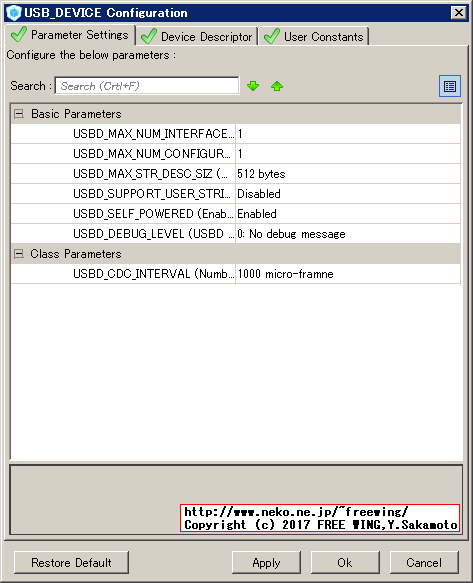Select the USBD_SELF_POWERED parameter name
473x583 pixels.
click(x=153, y=214)
